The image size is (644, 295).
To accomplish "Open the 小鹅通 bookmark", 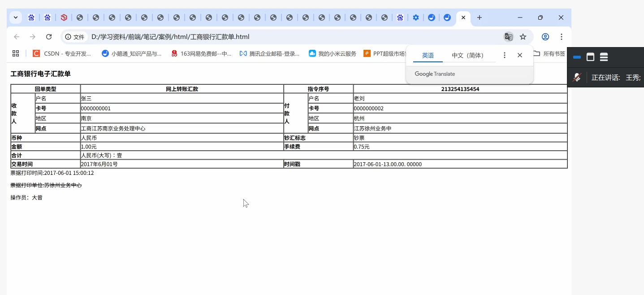I will tap(132, 53).
